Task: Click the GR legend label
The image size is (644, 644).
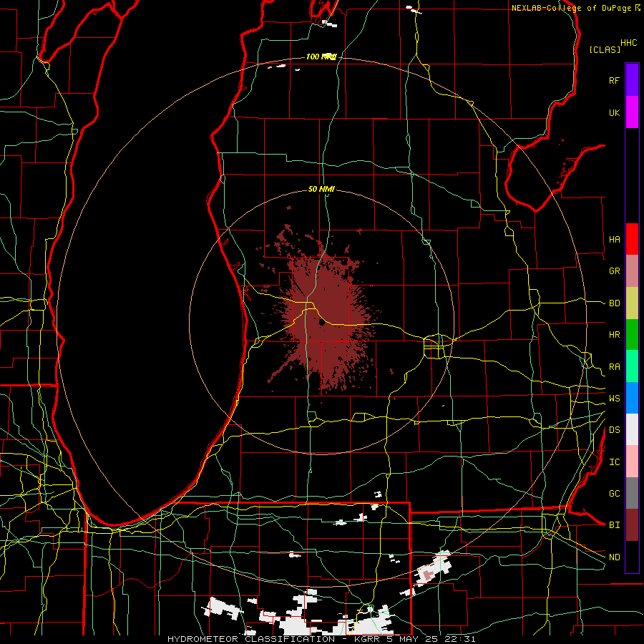Action: tap(615, 271)
